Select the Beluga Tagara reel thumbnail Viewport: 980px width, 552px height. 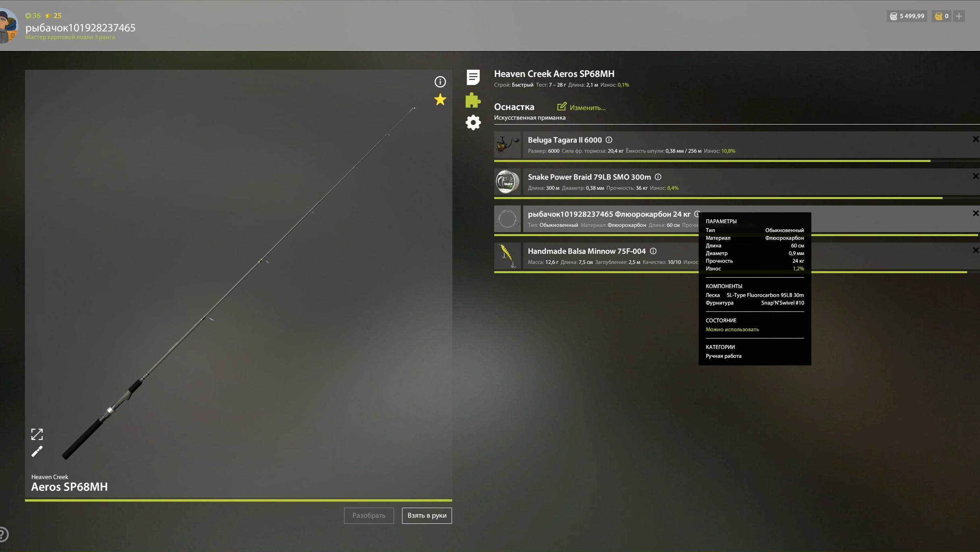tap(507, 145)
